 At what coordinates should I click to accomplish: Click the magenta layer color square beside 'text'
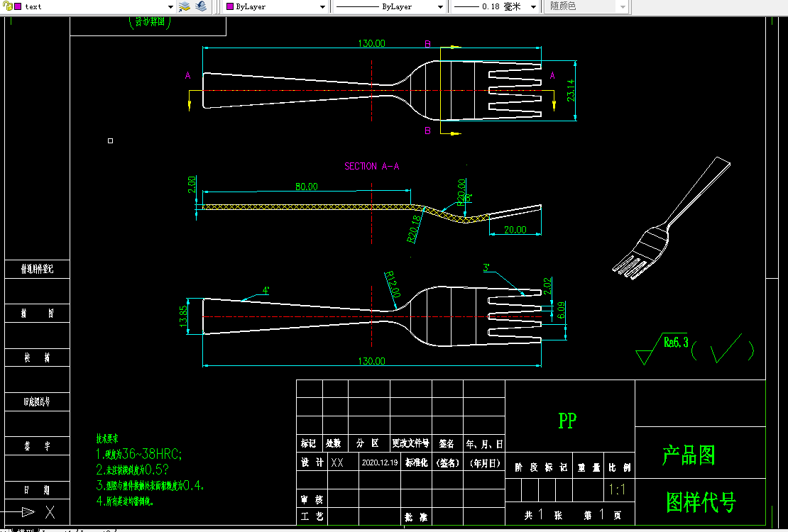(x=18, y=6)
